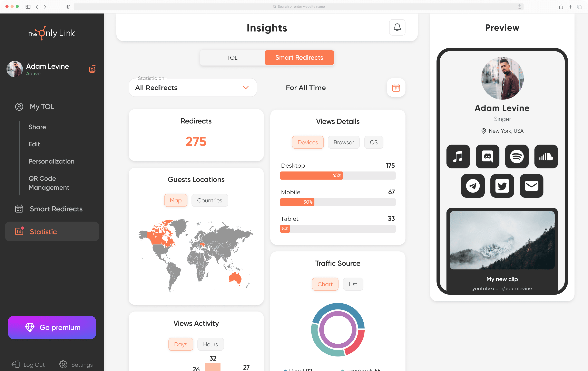Viewport: 588px width, 371px height.
Task: Open Settings from bottom sidebar
Action: point(77,365)
